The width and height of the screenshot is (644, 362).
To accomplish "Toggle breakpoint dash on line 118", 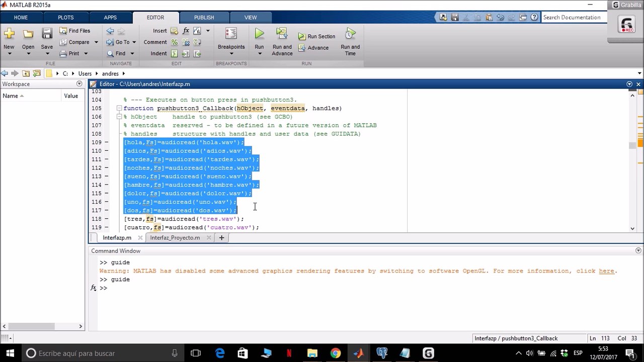I will [x=106, y=219].
